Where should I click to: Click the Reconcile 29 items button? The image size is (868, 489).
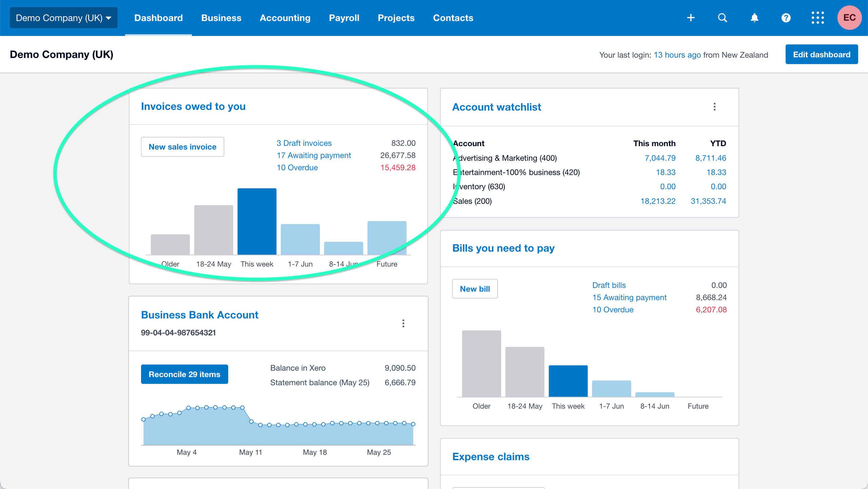(184, 374)
